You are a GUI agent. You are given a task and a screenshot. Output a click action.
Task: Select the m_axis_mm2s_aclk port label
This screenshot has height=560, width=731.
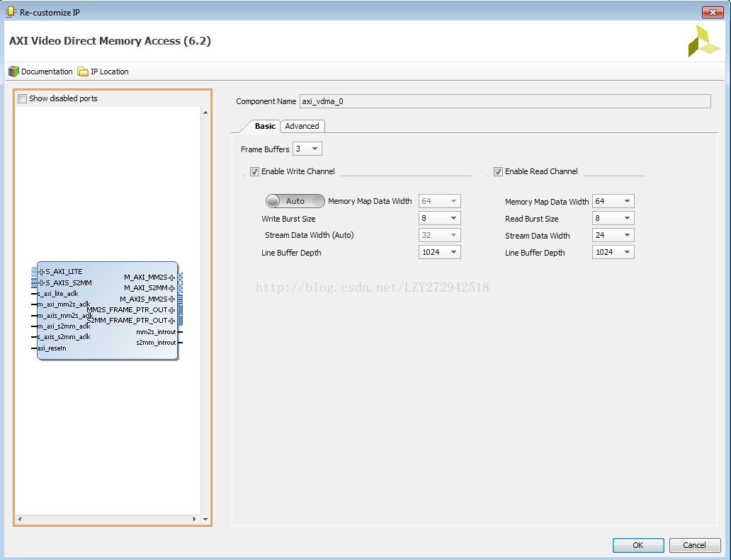(65, 316)
